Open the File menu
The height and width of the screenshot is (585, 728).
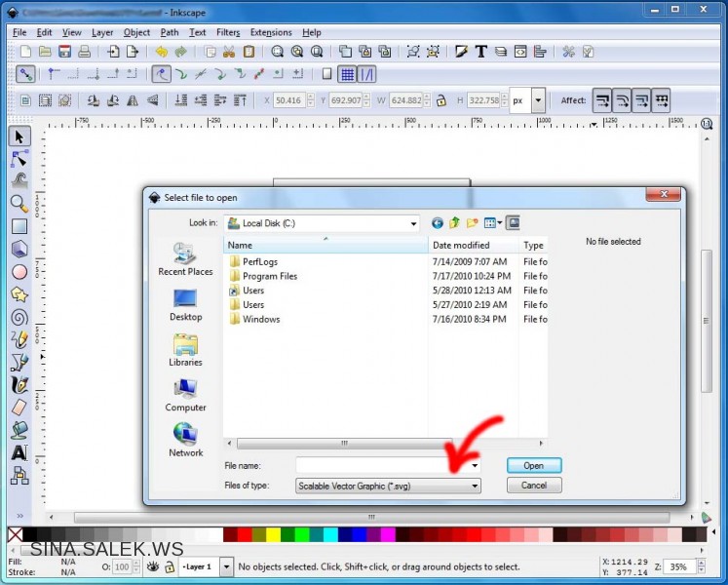click(x=19, y=32)
